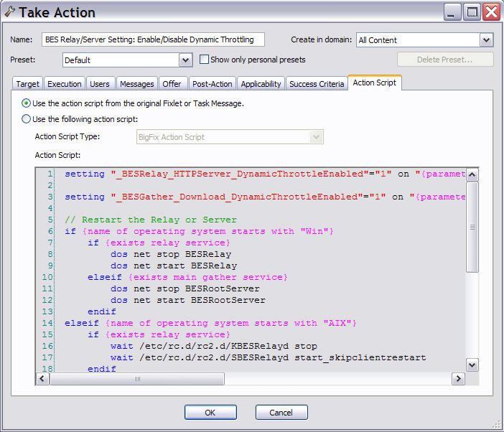This screenshot has height=432, width=504.
Task: Minimize the Take Action window
Action: click(x=452, y=12)
